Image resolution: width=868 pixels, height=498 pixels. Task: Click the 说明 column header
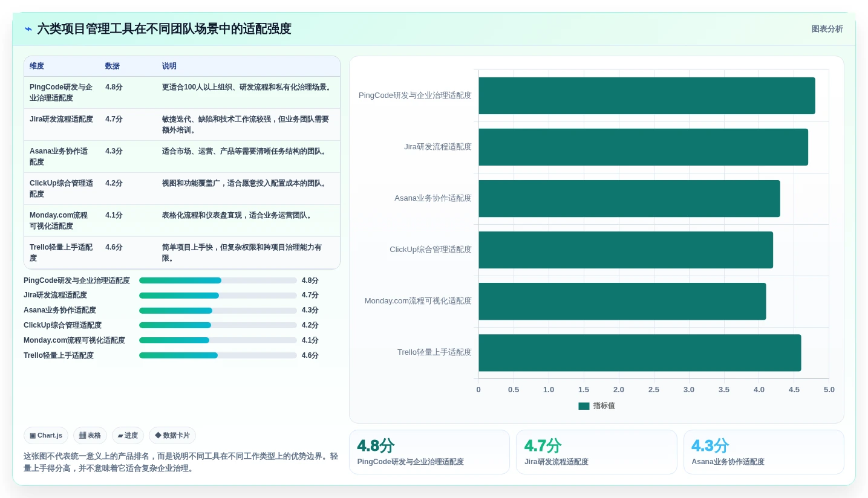[x=169, y=66]
